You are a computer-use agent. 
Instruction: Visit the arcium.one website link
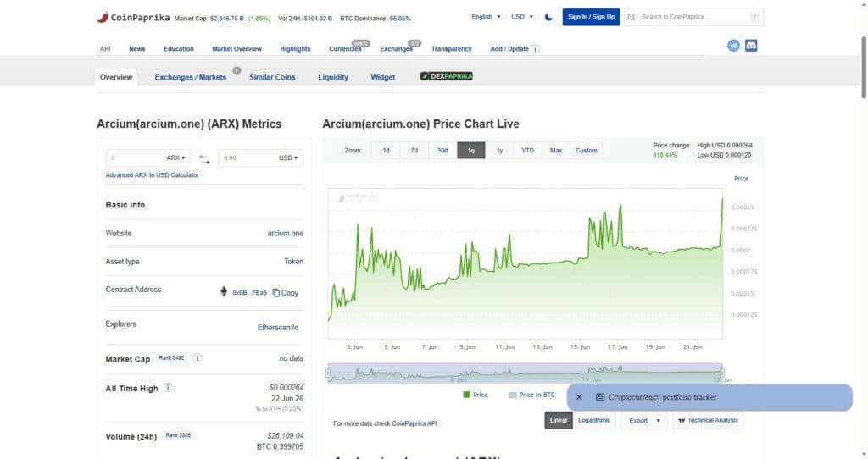click(285, 234)
